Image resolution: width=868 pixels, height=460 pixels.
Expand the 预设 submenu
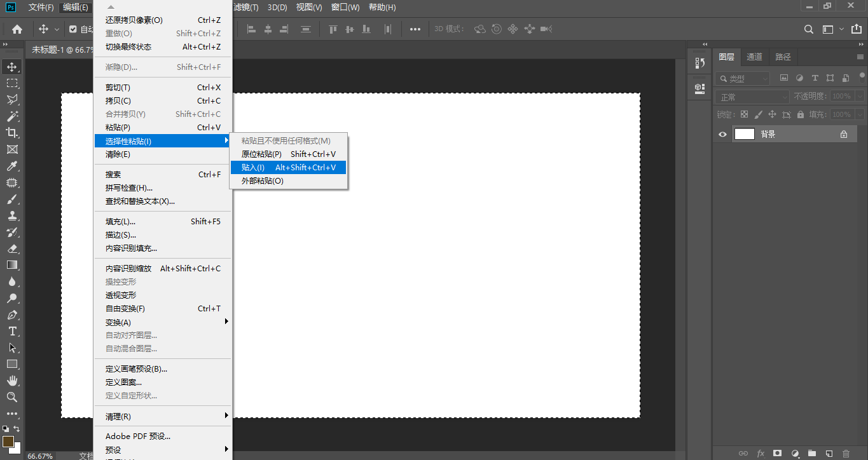point(163,450)
